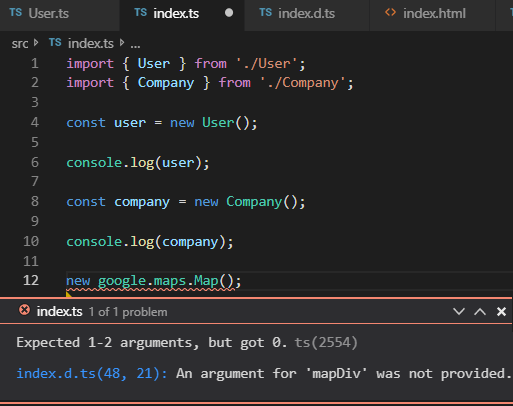Close the problem peek panel

coord(501,312)
